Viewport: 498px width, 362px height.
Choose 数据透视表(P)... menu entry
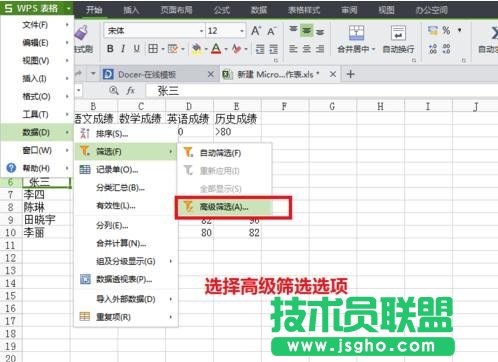126,279
